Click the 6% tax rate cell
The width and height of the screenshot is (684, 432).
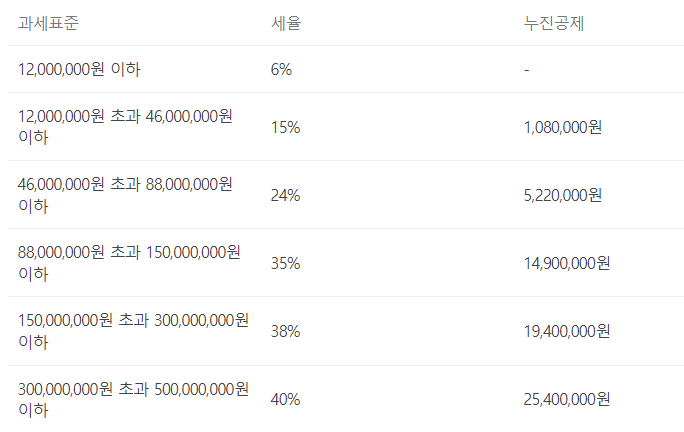(x=281, y=69)
